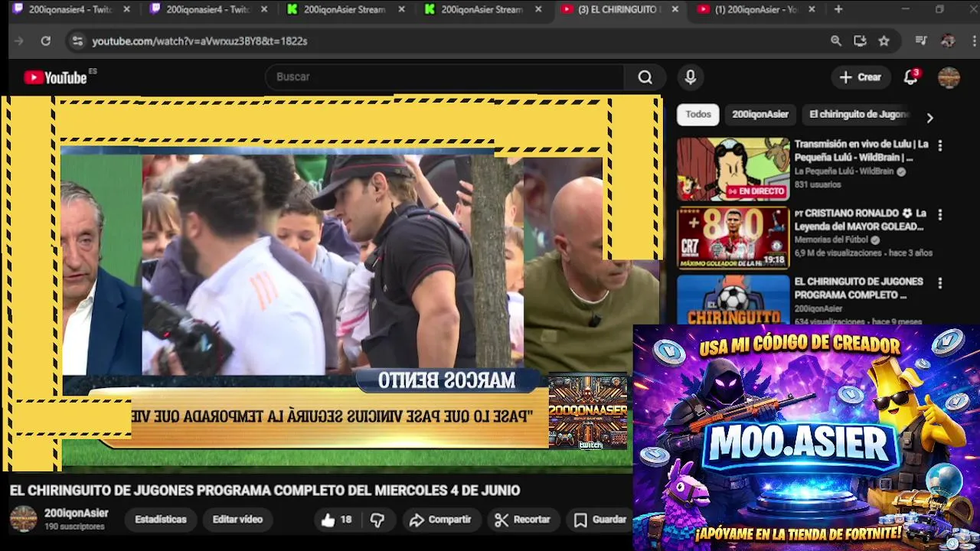Open 'La Pequeña Lulú - WildBrain' channel name
The height and width of the screenshot is (551, 980).
(x=844, y=171)
